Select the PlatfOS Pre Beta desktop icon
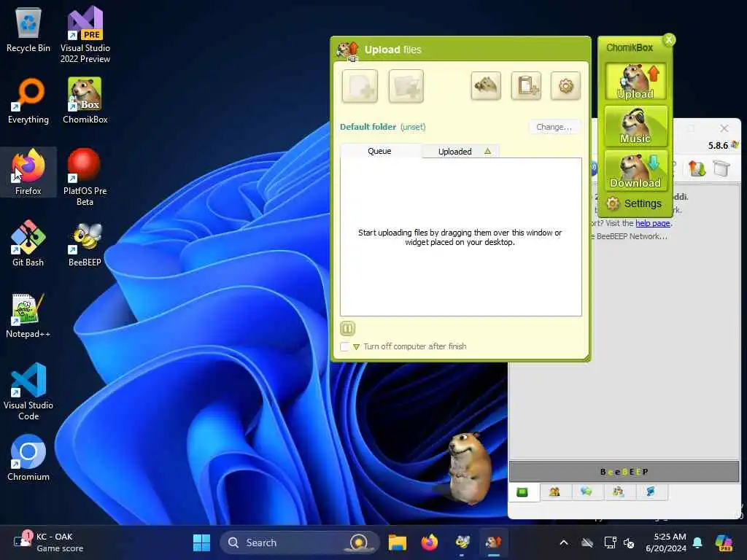This screenshot has width=747, height=560. (85, 177)
